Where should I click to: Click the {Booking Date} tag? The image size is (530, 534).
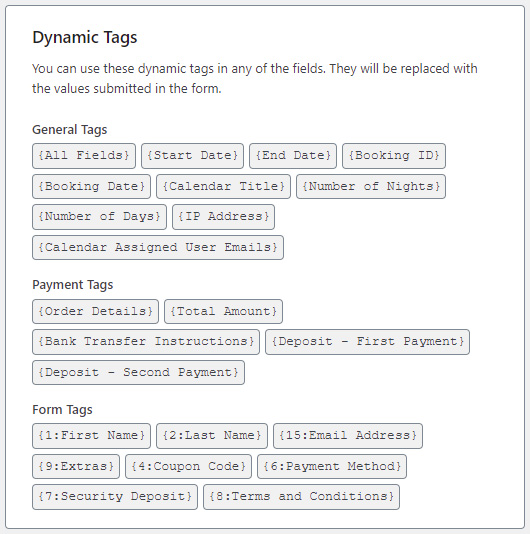[91, 187]
